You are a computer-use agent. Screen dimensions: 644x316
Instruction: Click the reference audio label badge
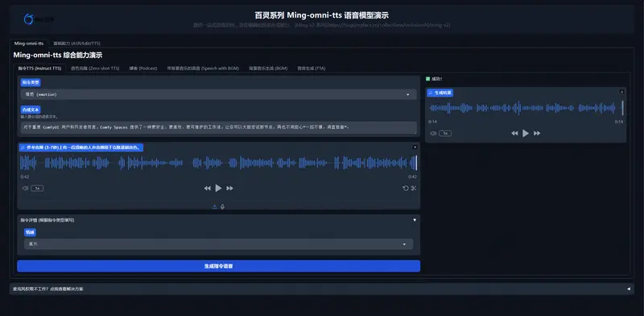pyautogui.click(x=81, y=148)
